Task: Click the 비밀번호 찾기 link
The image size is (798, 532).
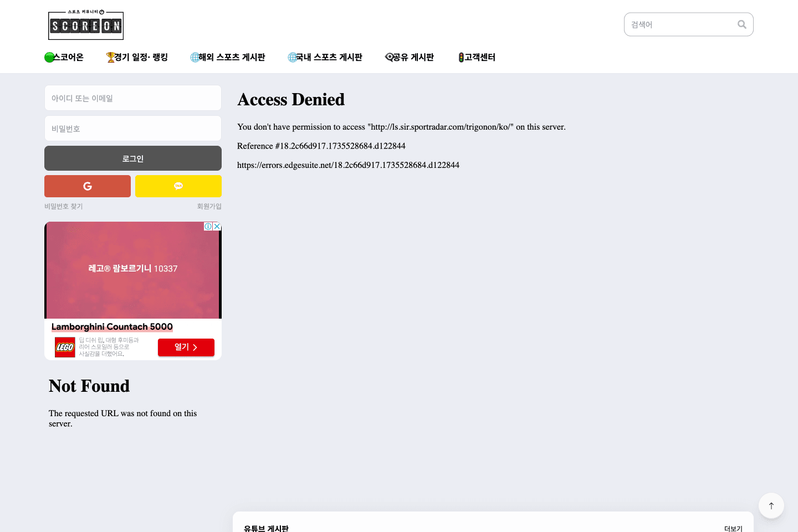Action: click(x=64, y=206)
